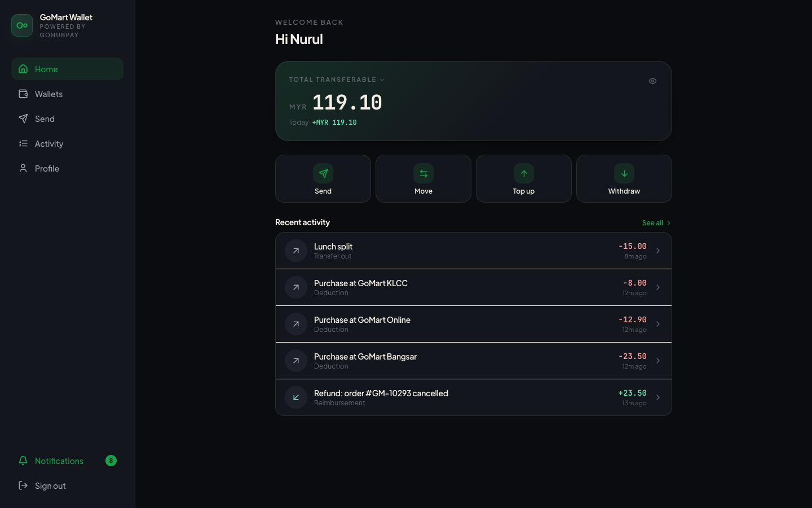812x508 pixels.
Task: Go to the Activity sidebar page
Action: (x=67, y=143)
